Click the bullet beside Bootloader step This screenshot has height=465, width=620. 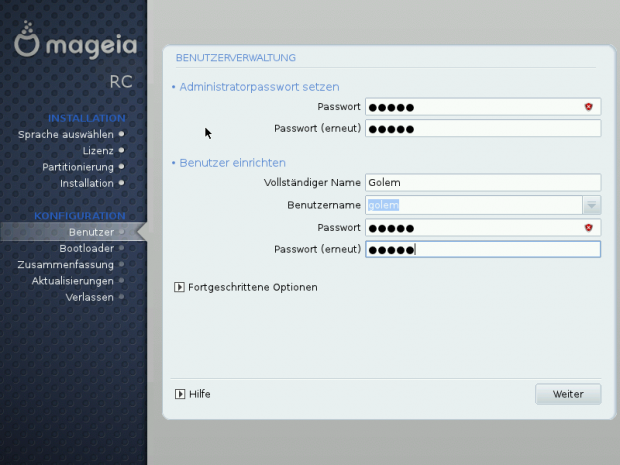[x=121, y=248]
